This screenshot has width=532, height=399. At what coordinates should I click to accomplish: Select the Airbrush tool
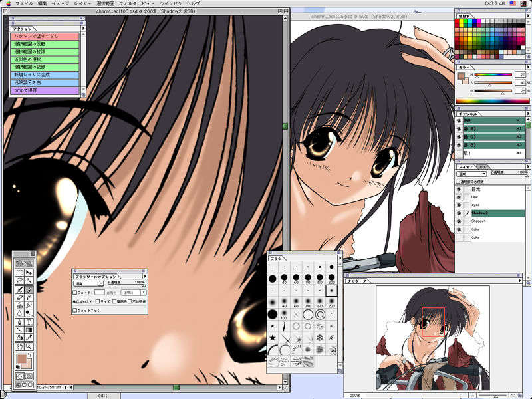pyautogui.click(x=20, y=289)
